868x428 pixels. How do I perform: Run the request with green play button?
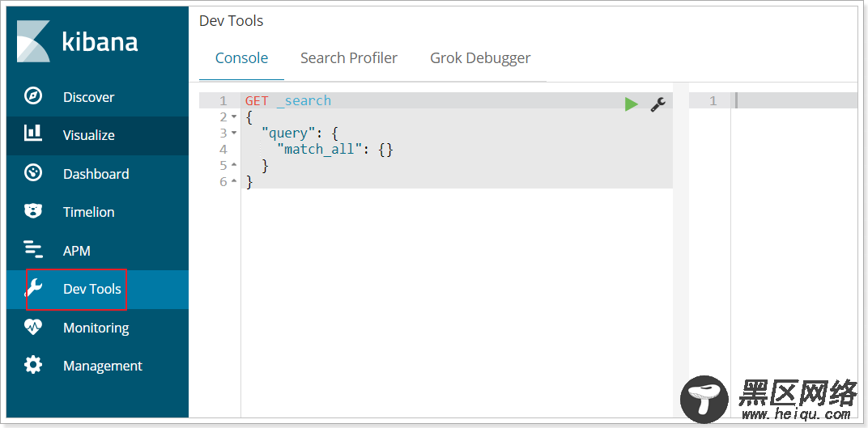(631, 104)
